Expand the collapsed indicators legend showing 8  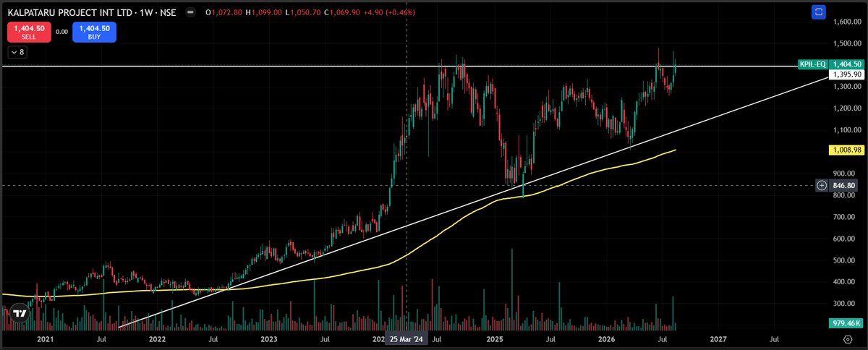(17, 52)
